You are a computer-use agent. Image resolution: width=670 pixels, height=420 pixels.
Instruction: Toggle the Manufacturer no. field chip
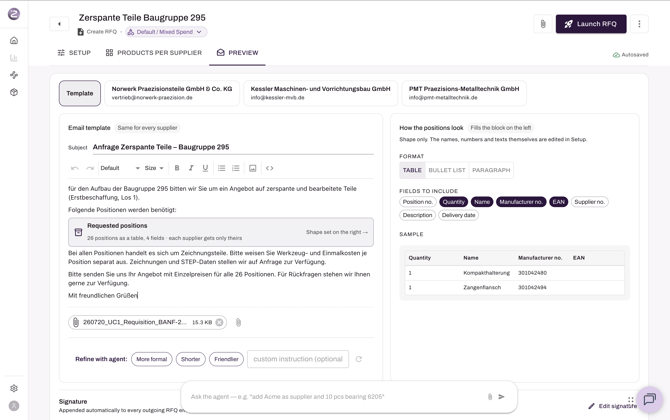coord(521,202)
